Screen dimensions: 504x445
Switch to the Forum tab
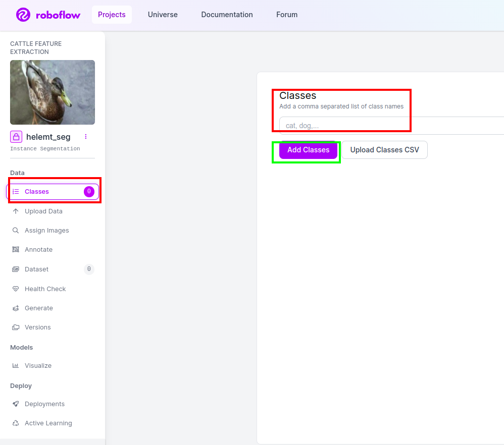click(287, 15)
